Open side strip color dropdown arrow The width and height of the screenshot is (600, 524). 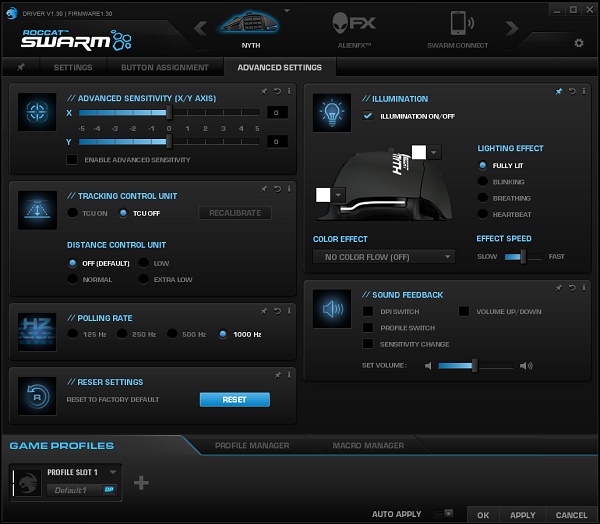pos(338,195)
